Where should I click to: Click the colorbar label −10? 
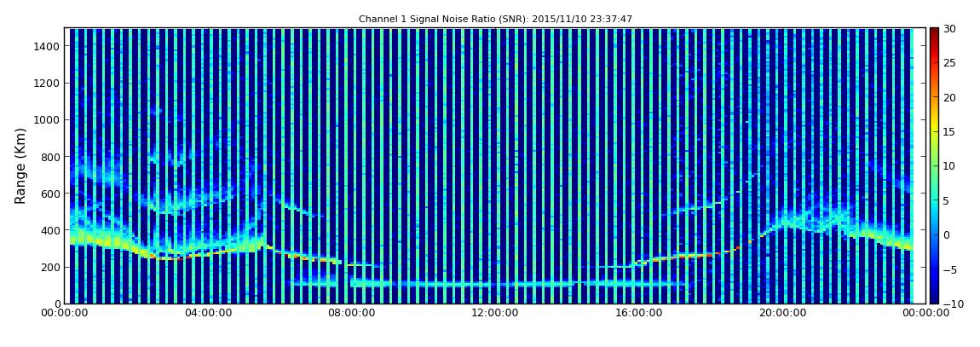point(953,304)
